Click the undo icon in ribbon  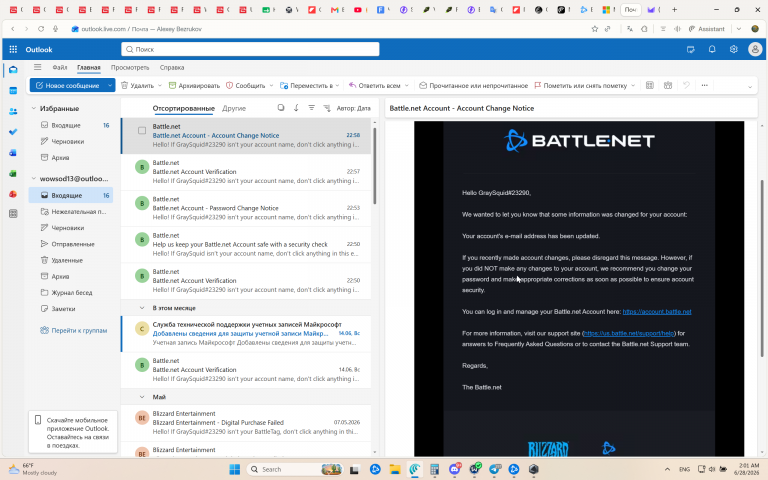tap(686, 85)
